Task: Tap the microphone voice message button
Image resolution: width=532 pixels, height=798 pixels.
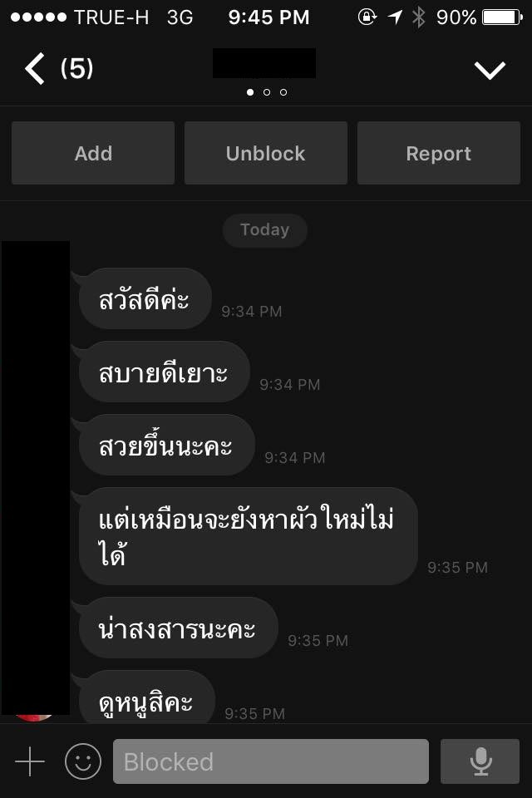Action: pos(480,761)
